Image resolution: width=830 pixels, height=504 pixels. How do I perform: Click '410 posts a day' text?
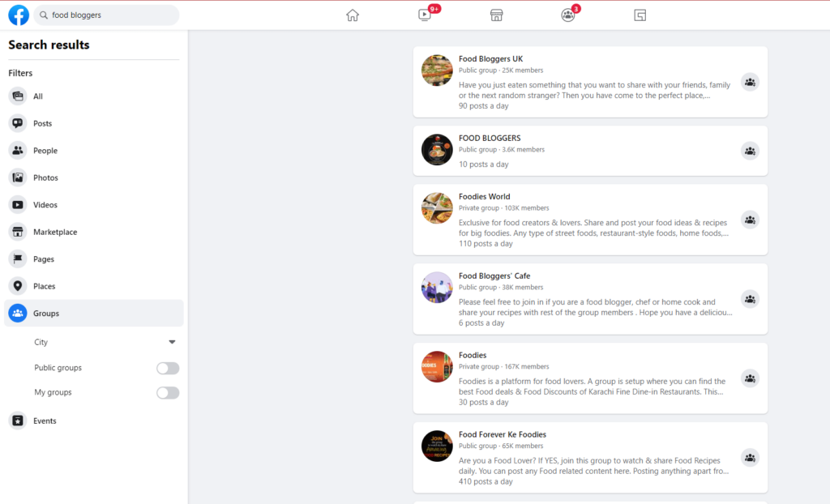pos(486,482)
